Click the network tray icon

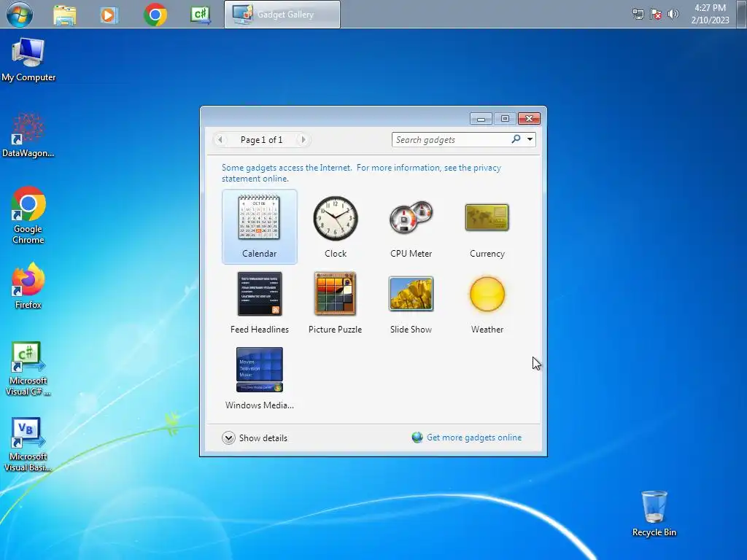(x=638, y=15)
